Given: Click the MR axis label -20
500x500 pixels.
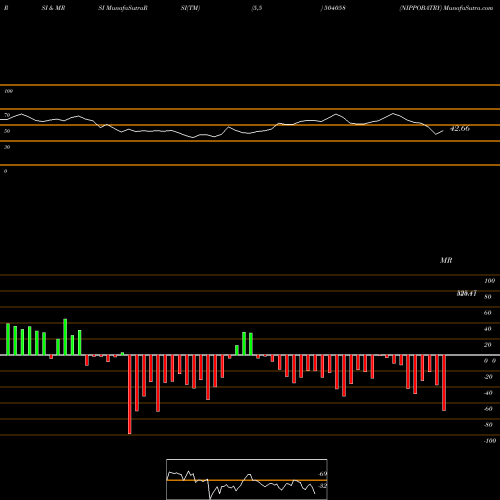Looking at the screenshot, I should coord(488,377).
